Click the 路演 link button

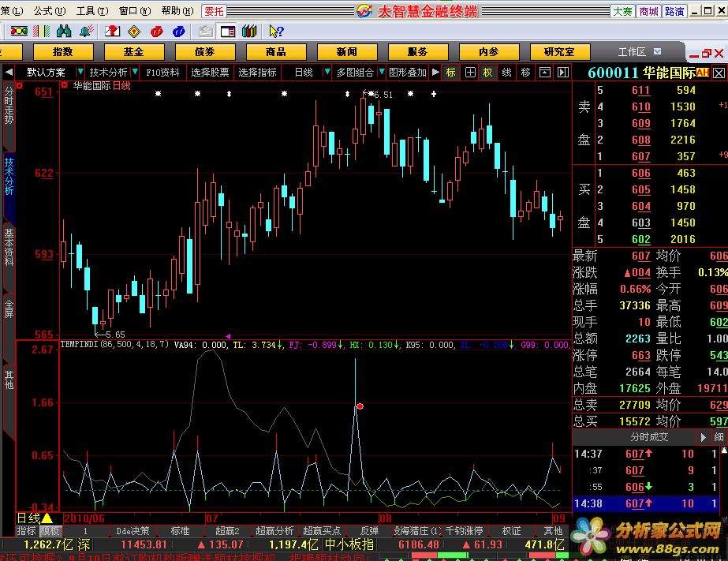click(x=674, y=11)
